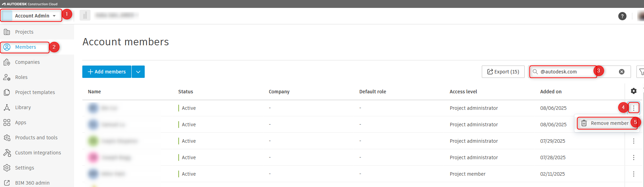This screenshot has height=187, width=644.
Task: Open table column settings gear
Action: coord(634,91)
